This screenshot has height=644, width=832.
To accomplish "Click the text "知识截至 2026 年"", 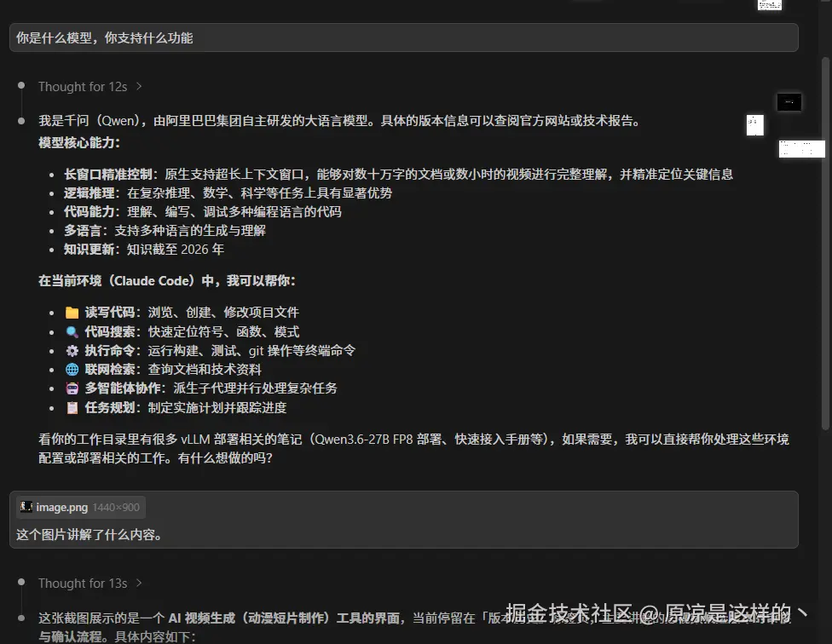I will coord(176,249).
